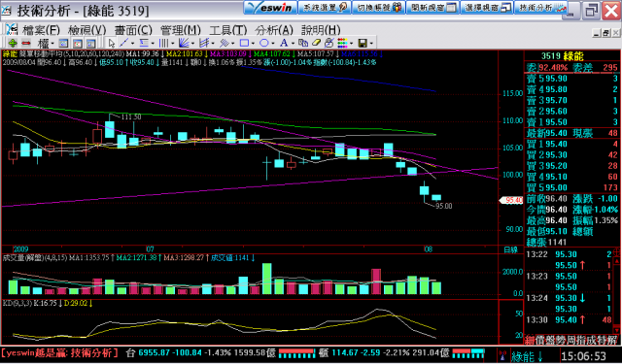
Task: Select the ellipse drawing tool
Action: point(263,43)
